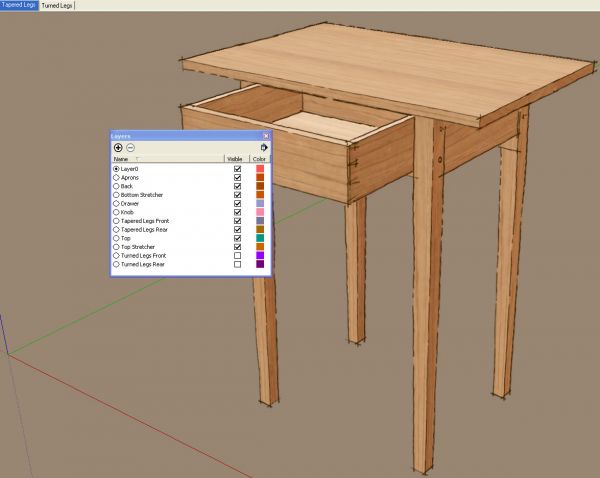600x478 pixels.
Task: Show the Turned Legs Front layer
Action: click(x=237, y=256)
